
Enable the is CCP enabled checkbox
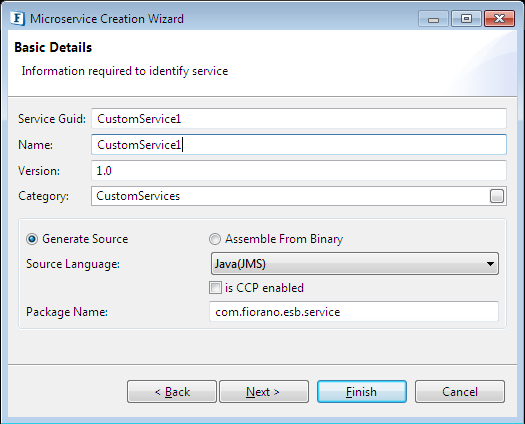(x=215, y=288)
